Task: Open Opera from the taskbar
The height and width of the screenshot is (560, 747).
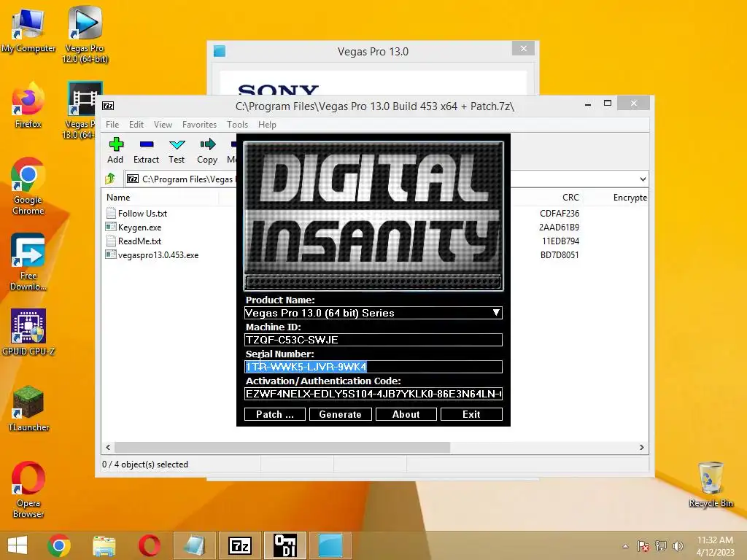Action: pos(149,545)
